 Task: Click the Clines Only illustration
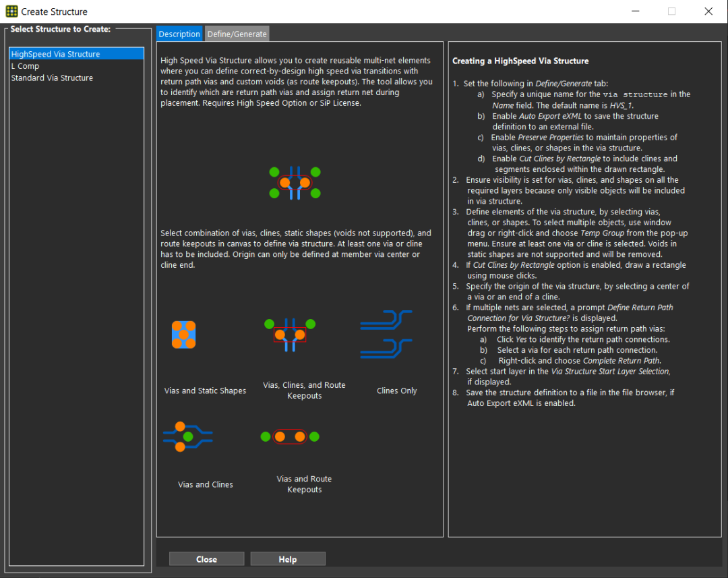coord(386,335)
